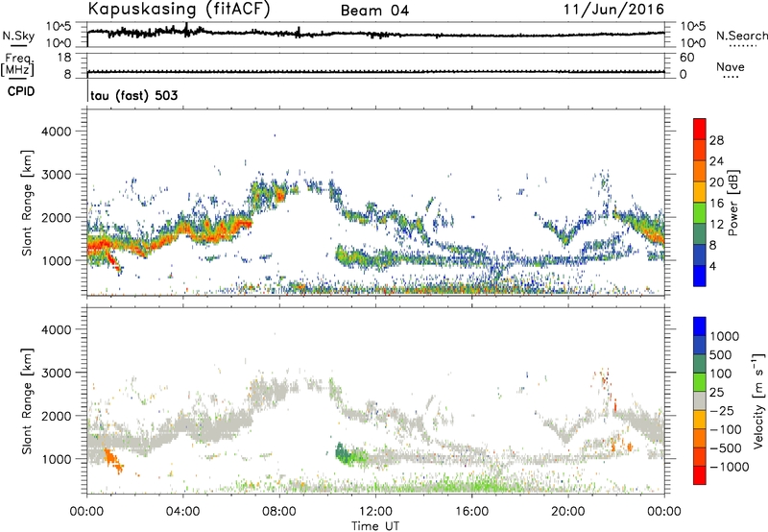Click the orange velocity patch near 01:00 UT
This screenshot has height=532, width=768.
coord(112,461)
